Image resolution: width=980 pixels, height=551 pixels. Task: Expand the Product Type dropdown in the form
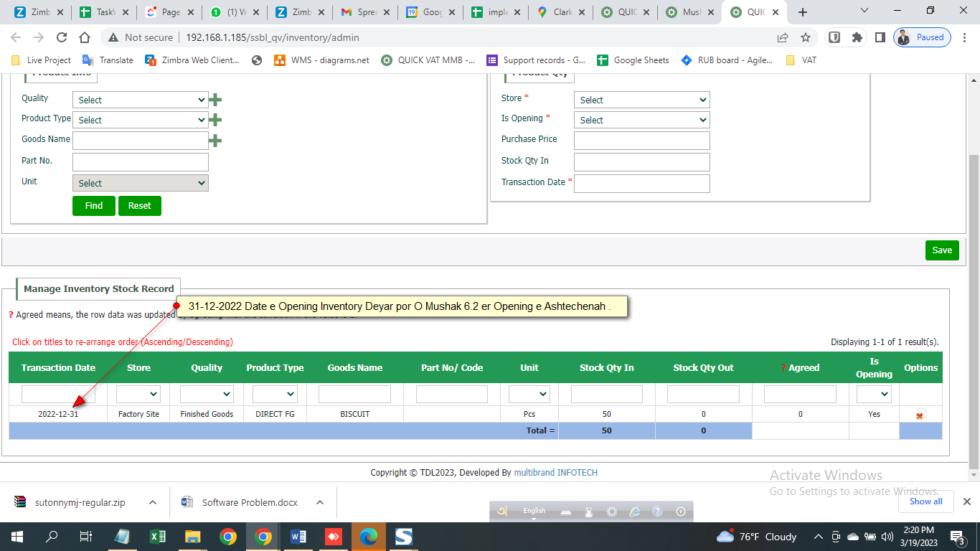pos(141,120)
